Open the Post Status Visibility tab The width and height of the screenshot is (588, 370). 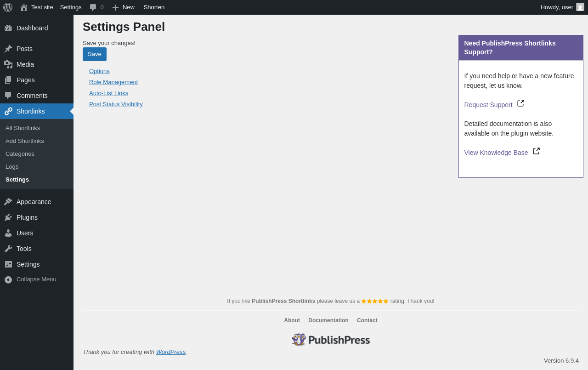point(116,104)
